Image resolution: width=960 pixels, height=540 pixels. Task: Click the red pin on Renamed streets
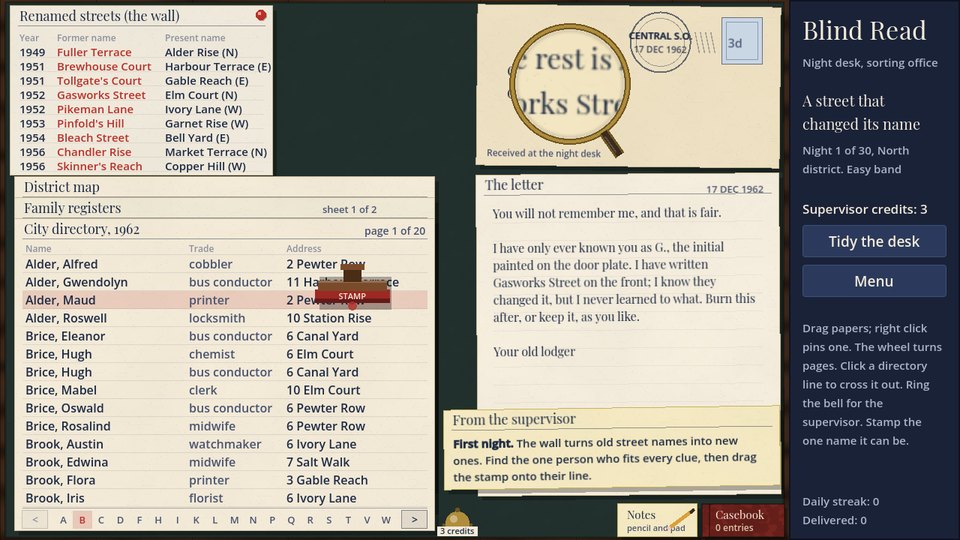pos(261,15)
